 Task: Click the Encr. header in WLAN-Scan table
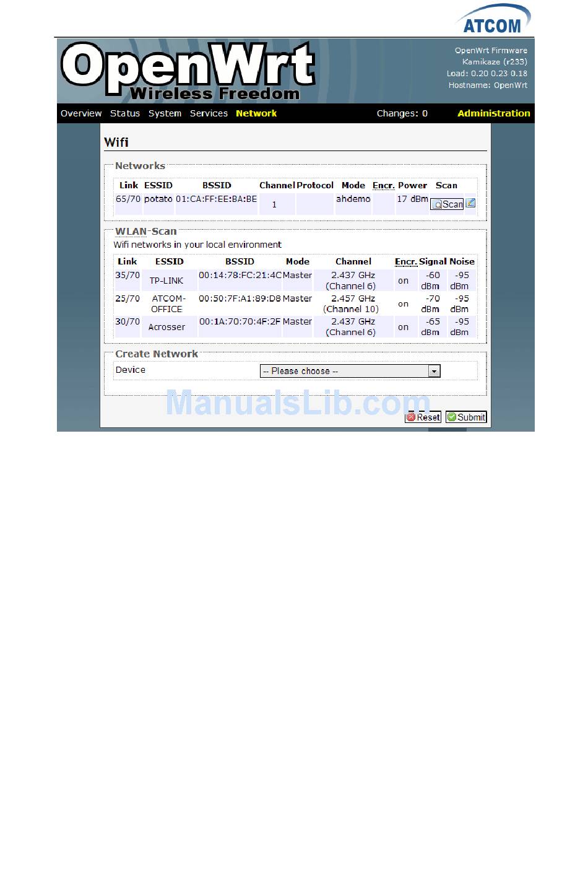pyautogui.click(x=406, y=261)
